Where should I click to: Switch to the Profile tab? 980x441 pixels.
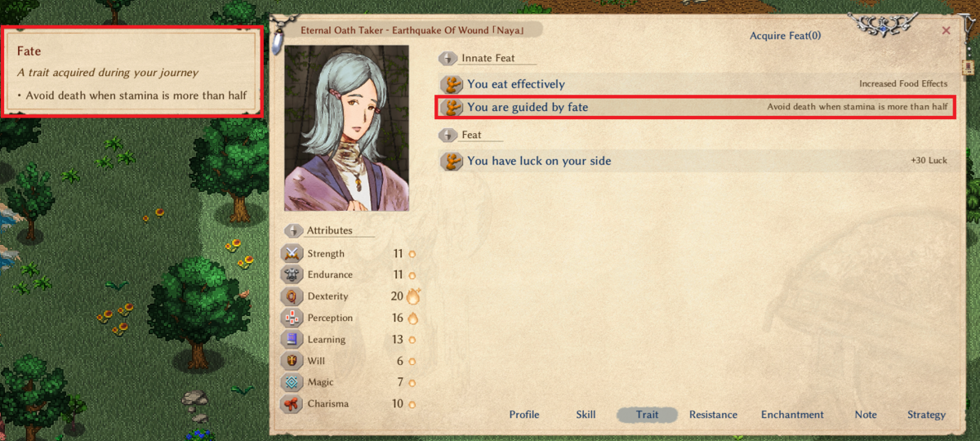[x=524, y=415]
